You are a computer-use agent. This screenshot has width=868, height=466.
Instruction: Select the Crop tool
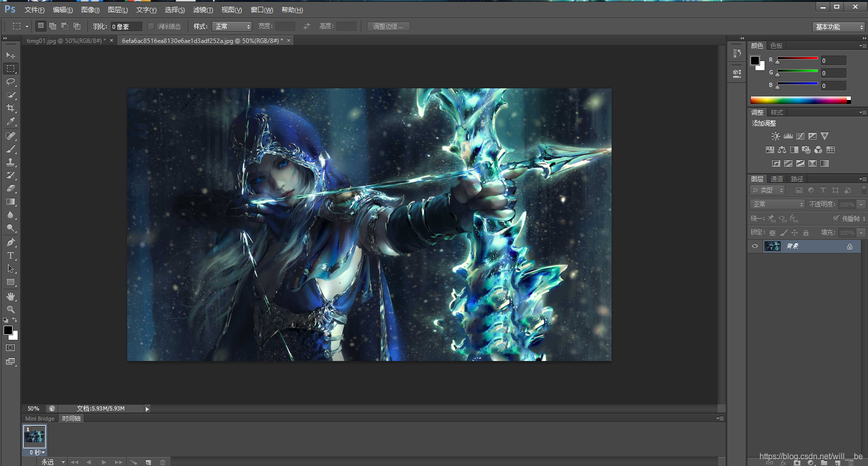pyautogui.click(x=11, y=108)
